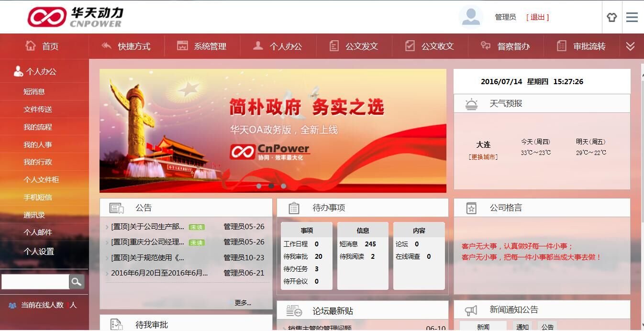Click the announcement icon on the 公告 panel header

tap(116, 207)
